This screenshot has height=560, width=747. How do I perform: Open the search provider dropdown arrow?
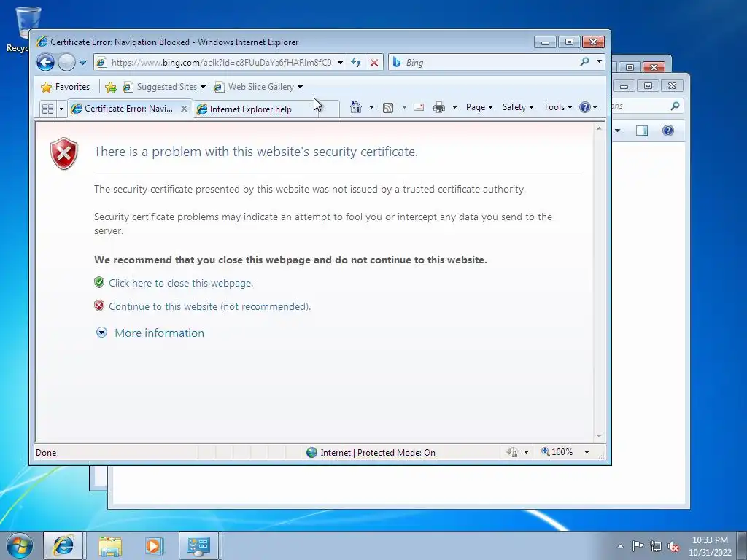(x=599, y=62)
